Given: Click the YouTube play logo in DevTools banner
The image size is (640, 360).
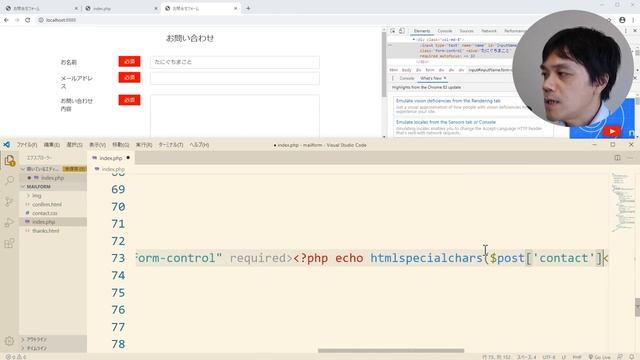Looking at the screenshot, I should pyautogui.click(x=611, y=131).
